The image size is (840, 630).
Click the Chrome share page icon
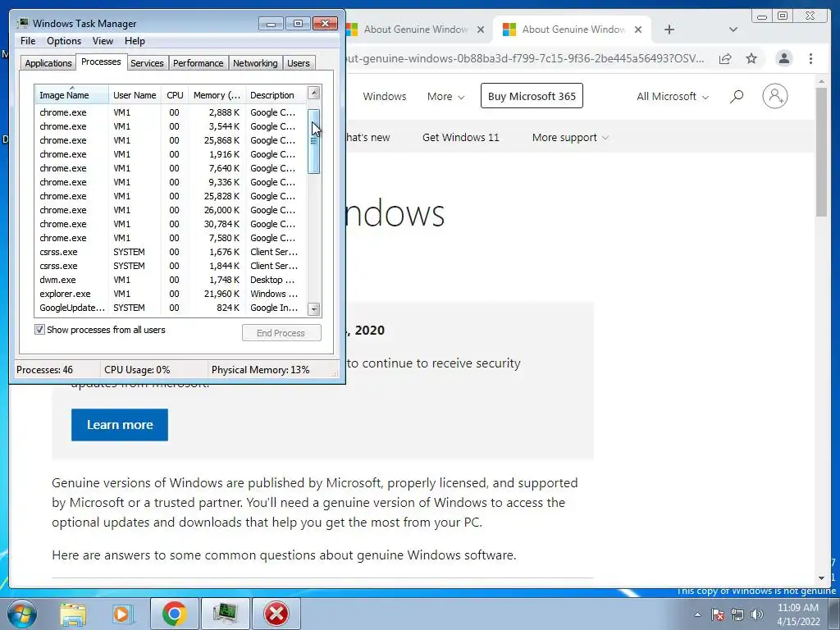point(725,58)
